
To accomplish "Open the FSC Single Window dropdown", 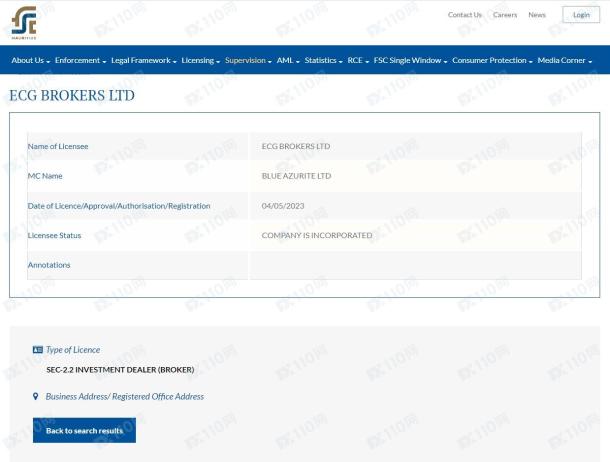I will pyautogui.click(x=410, y=60).
